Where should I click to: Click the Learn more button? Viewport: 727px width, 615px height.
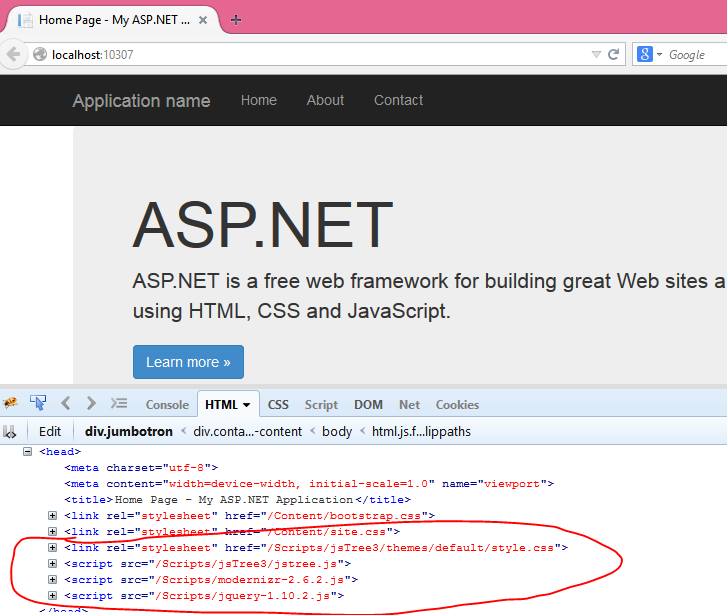pyautogui.click(x=188, y=362)
